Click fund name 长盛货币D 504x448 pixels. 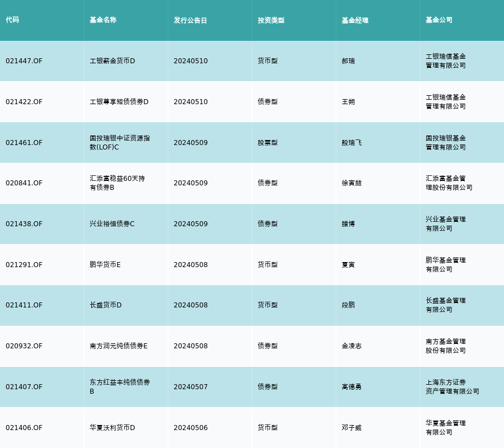[x=105, y=305]
